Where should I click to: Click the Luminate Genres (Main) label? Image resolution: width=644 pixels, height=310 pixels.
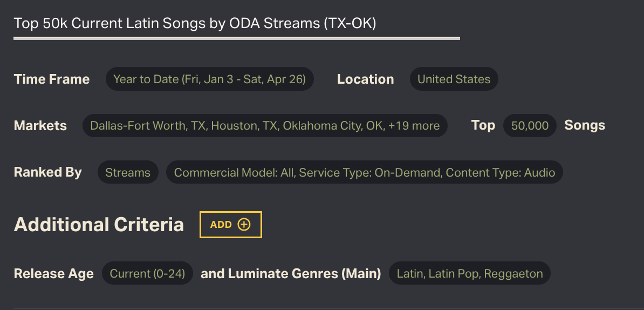point(291,273)
